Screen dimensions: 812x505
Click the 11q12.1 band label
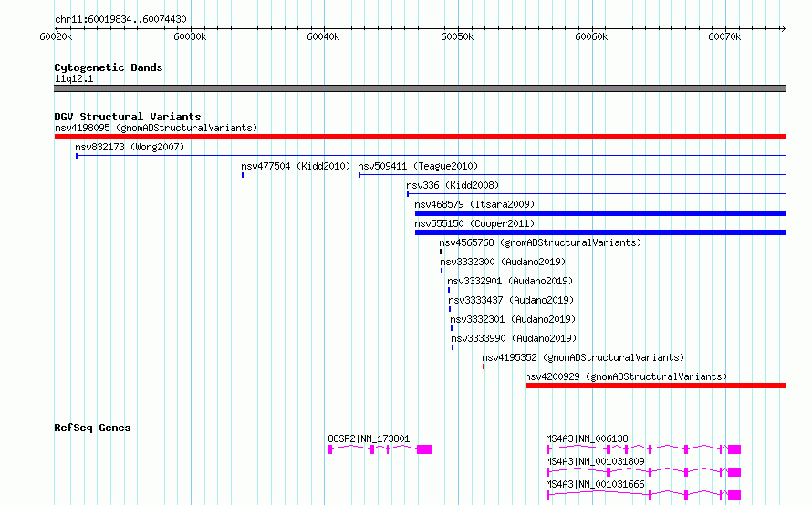[74, 78]
